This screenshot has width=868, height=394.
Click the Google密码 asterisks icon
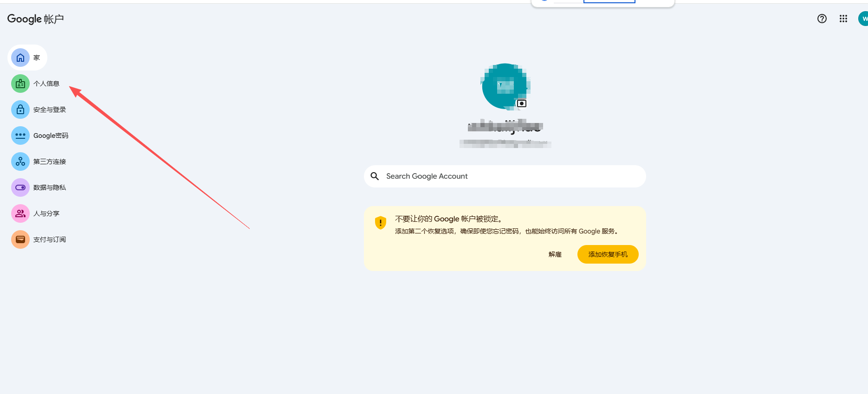point(20,136)
